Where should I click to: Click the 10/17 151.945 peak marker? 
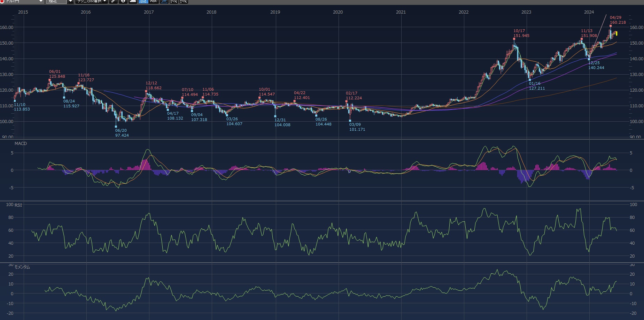click(514, 39)
